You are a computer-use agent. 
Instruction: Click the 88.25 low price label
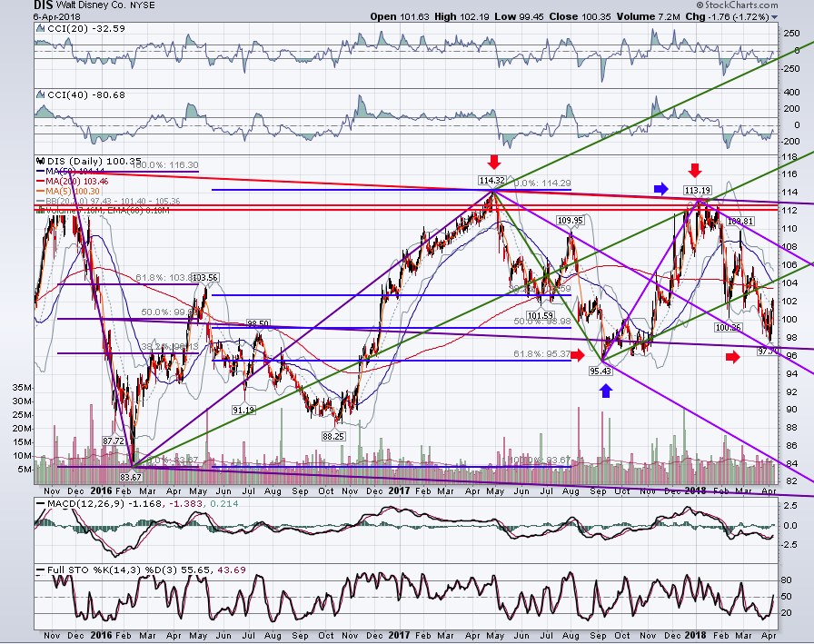(333, 436)
